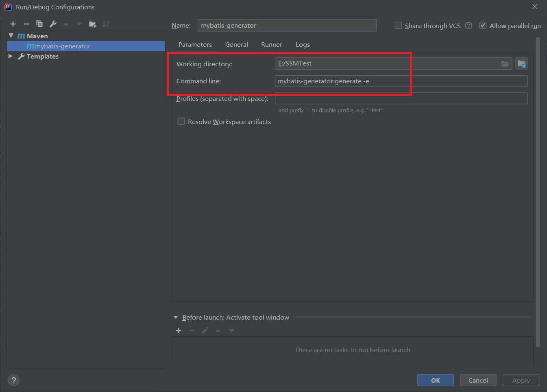Open help for Share through VCS
This screenshot has height=392, width=547.
(469, 26)
